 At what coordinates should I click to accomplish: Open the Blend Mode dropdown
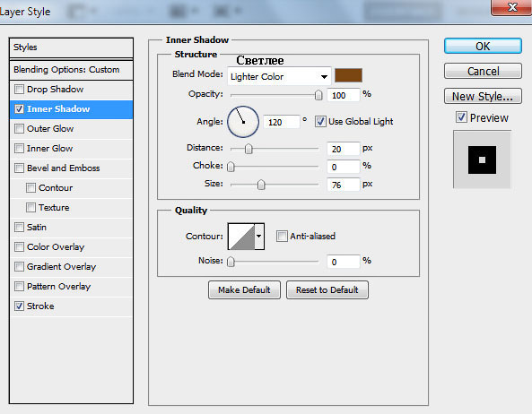[x=279, y=76]
